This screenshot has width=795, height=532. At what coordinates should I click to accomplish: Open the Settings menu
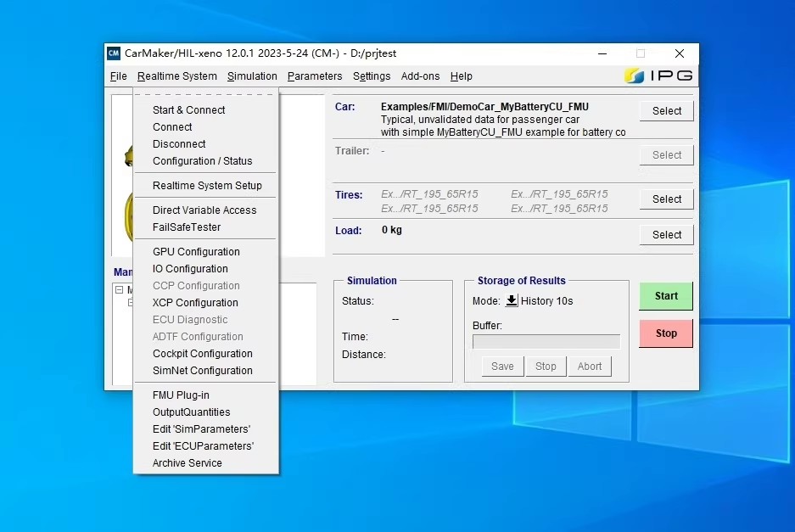(372, 76)
